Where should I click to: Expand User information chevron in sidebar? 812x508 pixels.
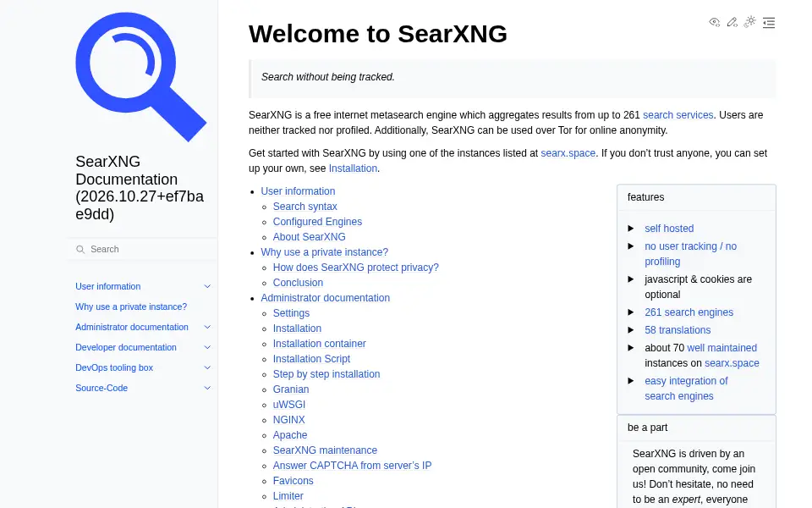[207, 287]
